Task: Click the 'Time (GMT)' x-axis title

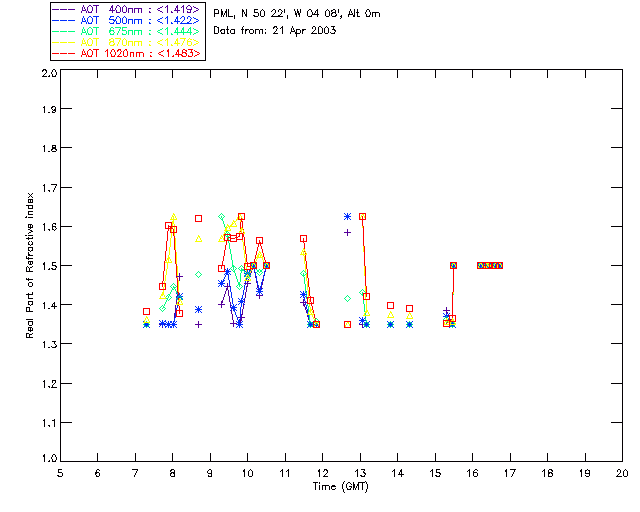Action: [340, 487]
